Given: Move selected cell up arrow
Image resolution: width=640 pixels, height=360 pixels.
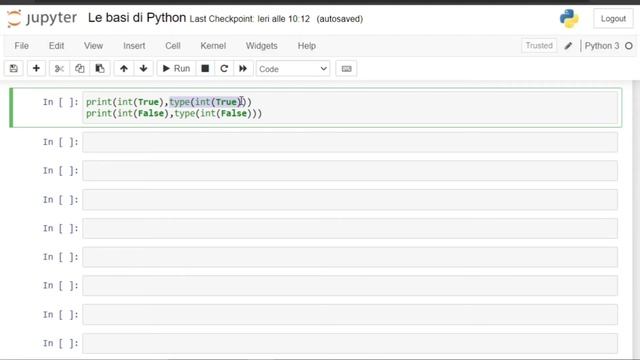Looking at the screenshot, I should (x=124, y=69).
